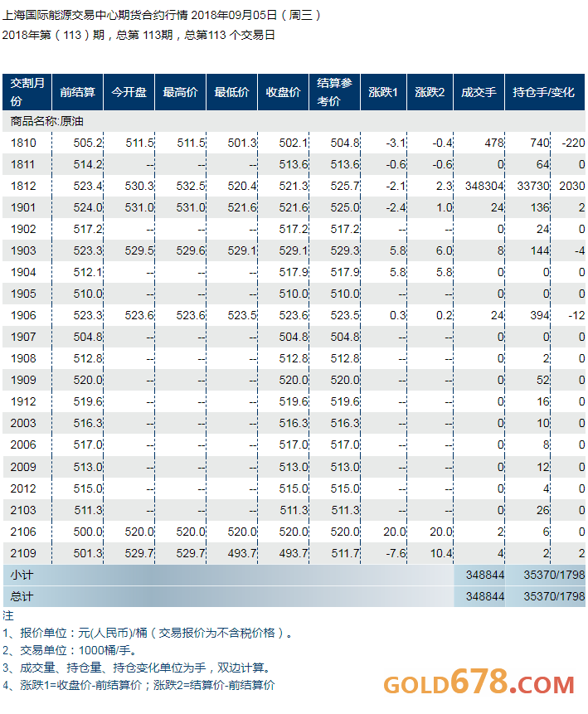Click 2109 涨跌2 value 10.4
The image size is (588, 714).
click(441, 553)
